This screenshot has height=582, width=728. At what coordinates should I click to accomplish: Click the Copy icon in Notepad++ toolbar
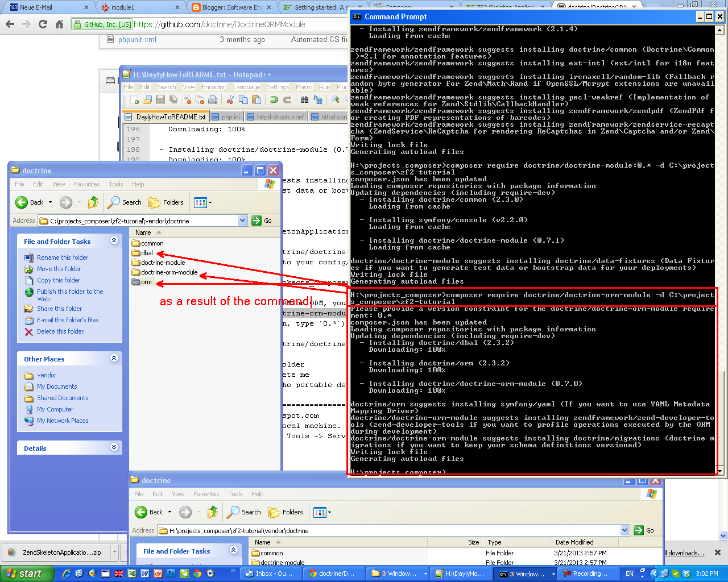tap(243, 100)
